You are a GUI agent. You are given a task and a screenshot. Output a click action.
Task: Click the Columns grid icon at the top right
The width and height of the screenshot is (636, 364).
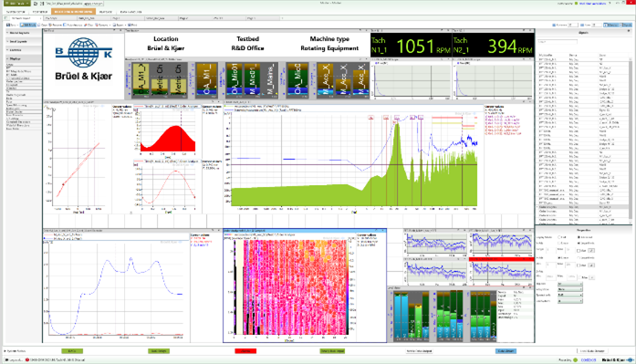554,26
